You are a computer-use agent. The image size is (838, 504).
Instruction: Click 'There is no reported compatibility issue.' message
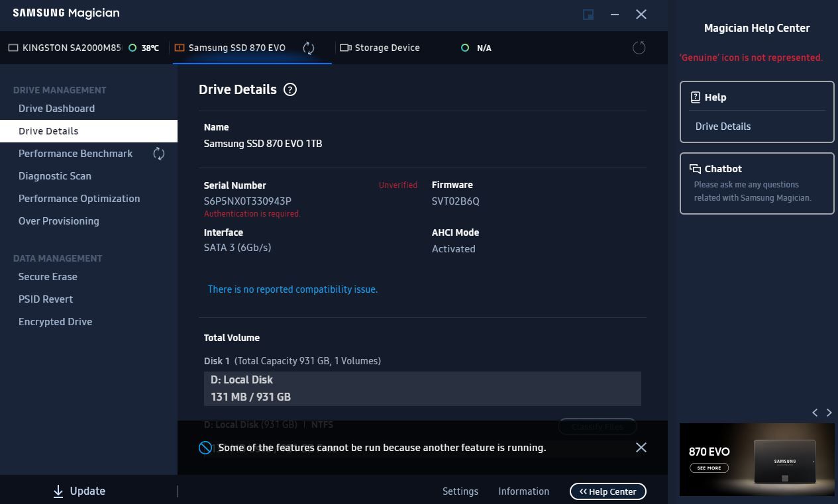pyautogui.click(x=293, y=289)
